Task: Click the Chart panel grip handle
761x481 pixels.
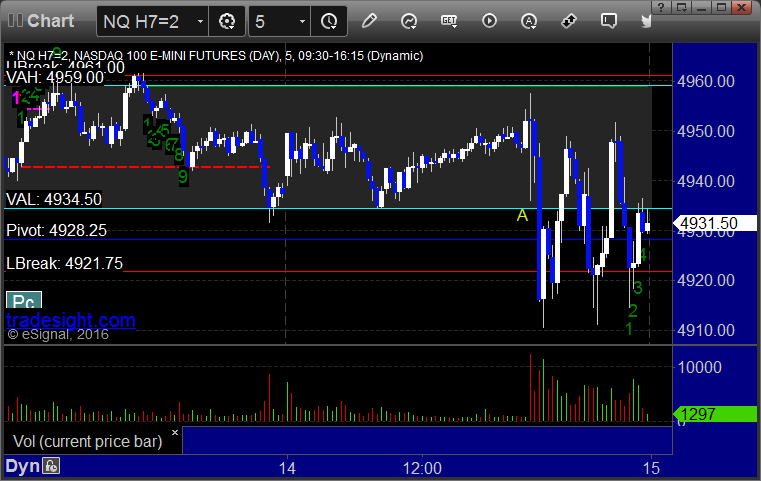Action: click(x=15, y=21)
